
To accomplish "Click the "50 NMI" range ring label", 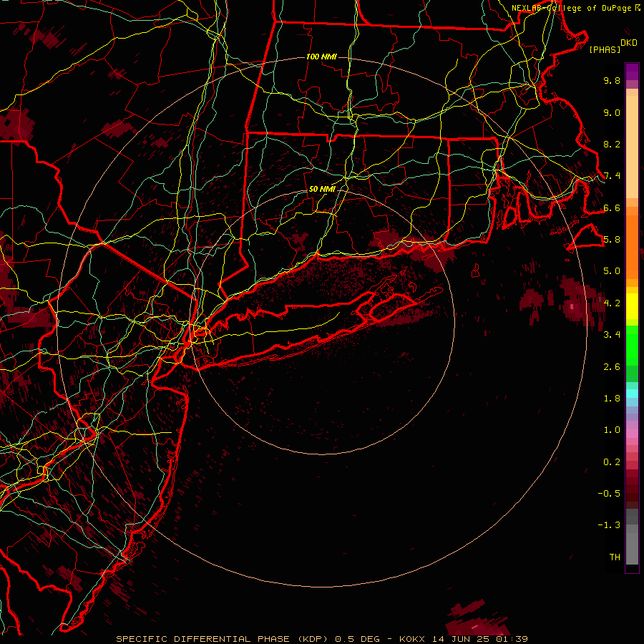I will [322, 189].
